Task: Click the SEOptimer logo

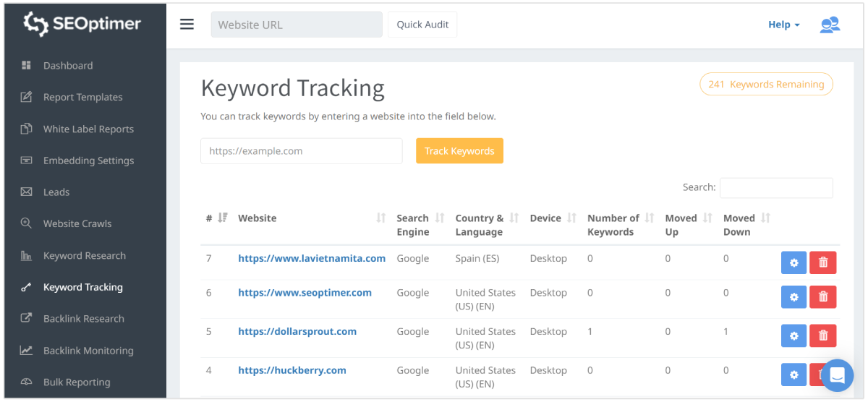Action: point(82,24)
